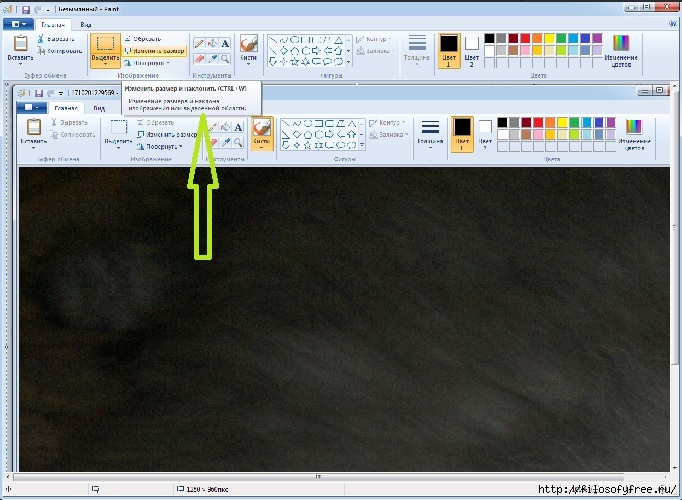The height and width of the screenshot is (500, 682).
Task: Pick the purple swatch in outer palette
Action: point(597,39)
